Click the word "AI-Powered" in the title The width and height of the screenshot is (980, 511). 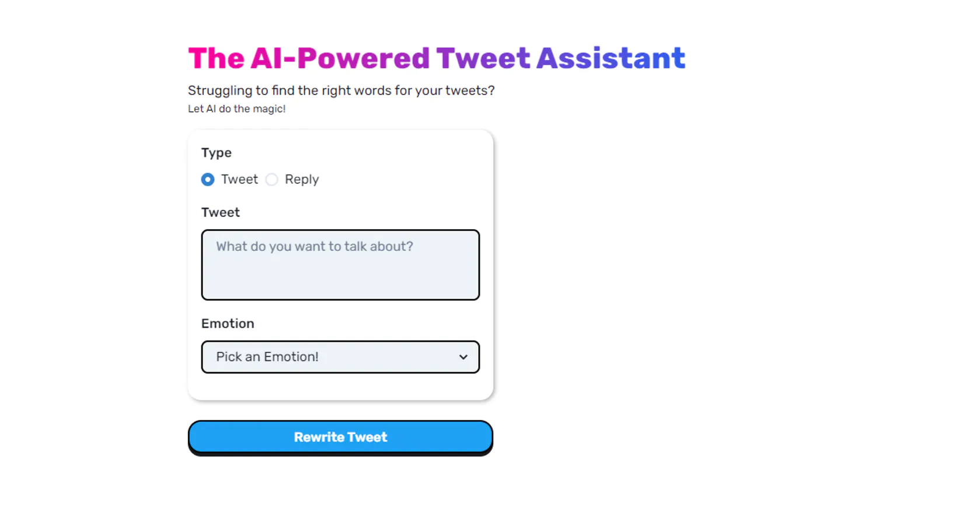coord(340,58)
